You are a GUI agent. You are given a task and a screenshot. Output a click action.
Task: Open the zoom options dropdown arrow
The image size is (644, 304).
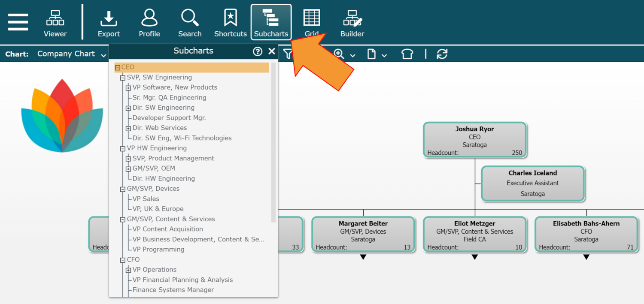(x=353, y=55)
